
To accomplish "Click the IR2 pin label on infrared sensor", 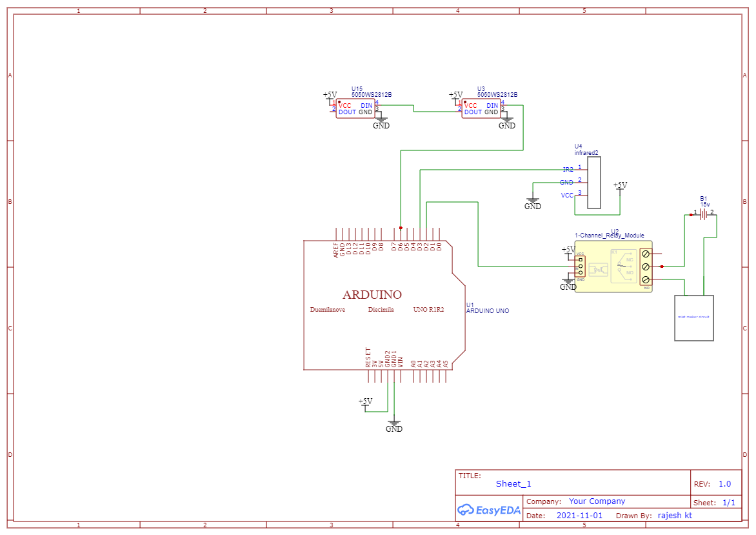I will pos(568,169).
